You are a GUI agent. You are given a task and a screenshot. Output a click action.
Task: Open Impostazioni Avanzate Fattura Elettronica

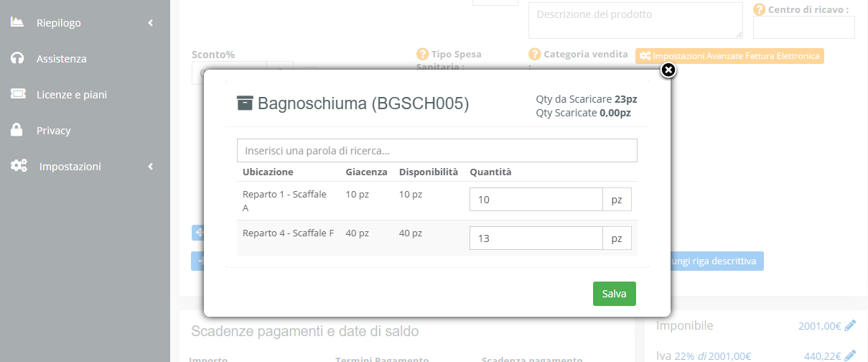coord(729,55)
